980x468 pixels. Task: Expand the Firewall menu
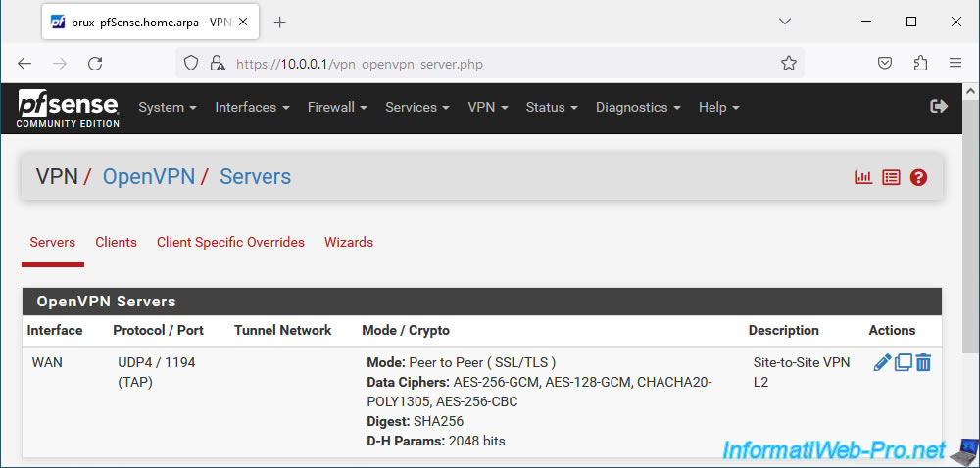[x=337, y=108]
